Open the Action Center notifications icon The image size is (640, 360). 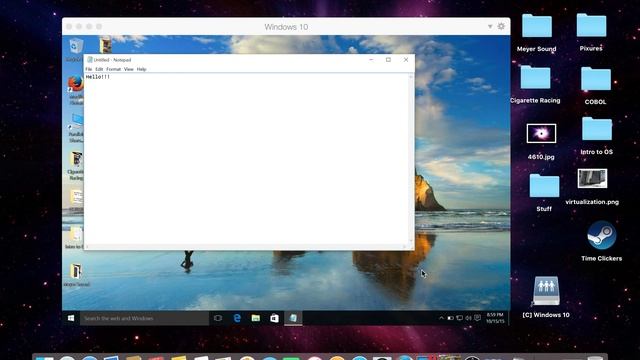pyautogui.click(x=477, y=318)
